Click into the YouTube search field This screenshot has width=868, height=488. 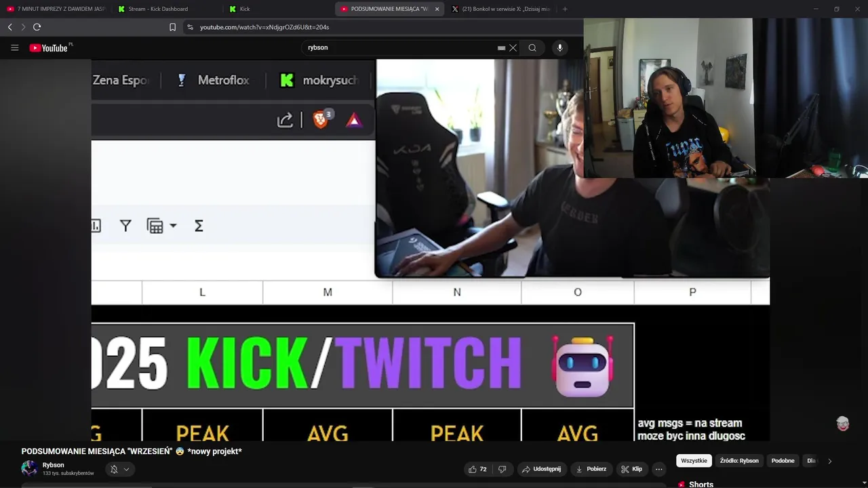(400, 48)
